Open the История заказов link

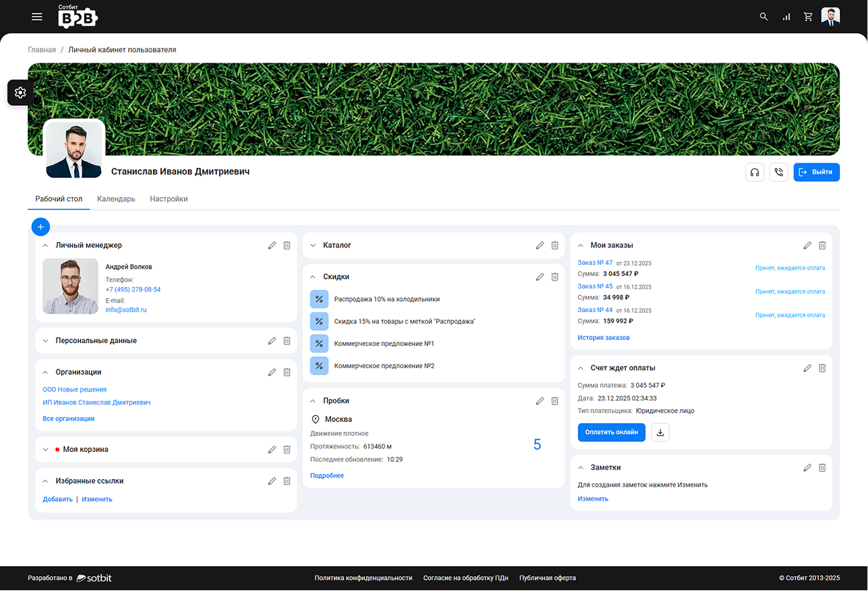(603, 338)
